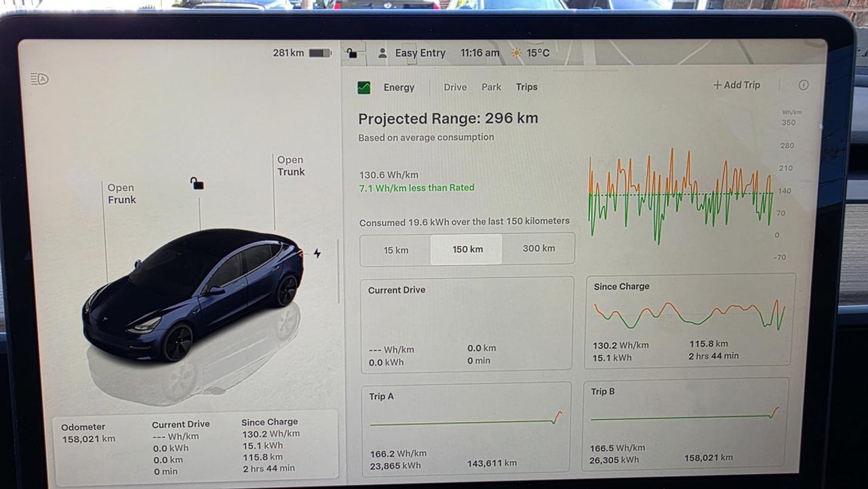868x489 pixels.
Task: Tap 143,611 km in Trip A
Action: tap(492, 463)
